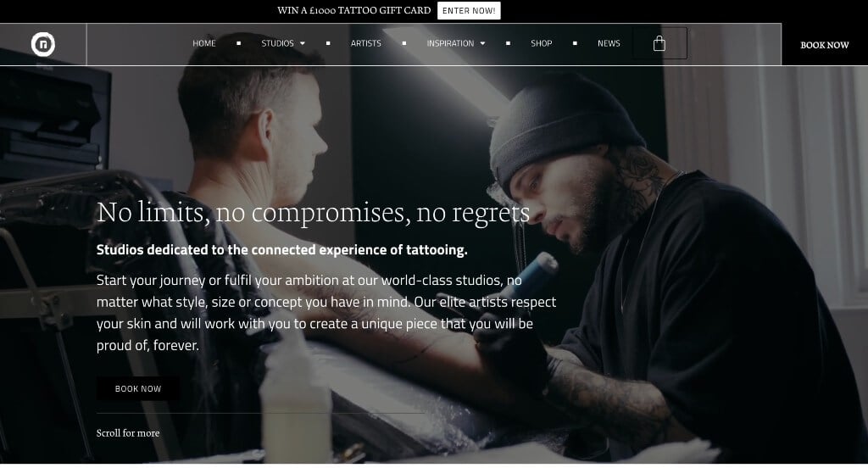Viewport: 868px width, 468px height.
Task: Click the 'No limits, no compromises, no regrets' heading
Action: tap(314, 213)
